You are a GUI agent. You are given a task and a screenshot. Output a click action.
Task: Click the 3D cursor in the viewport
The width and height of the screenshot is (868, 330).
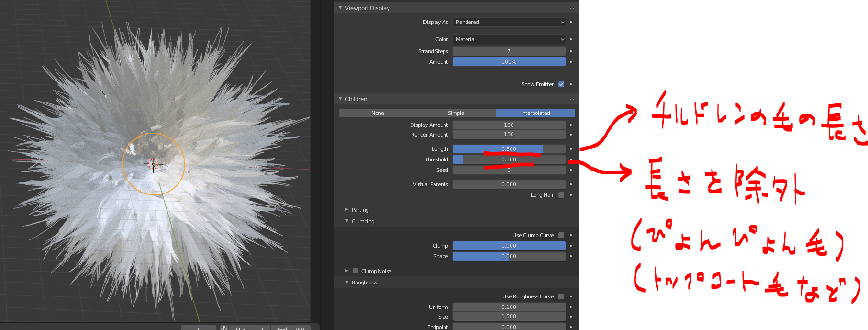tap(154, 164)
